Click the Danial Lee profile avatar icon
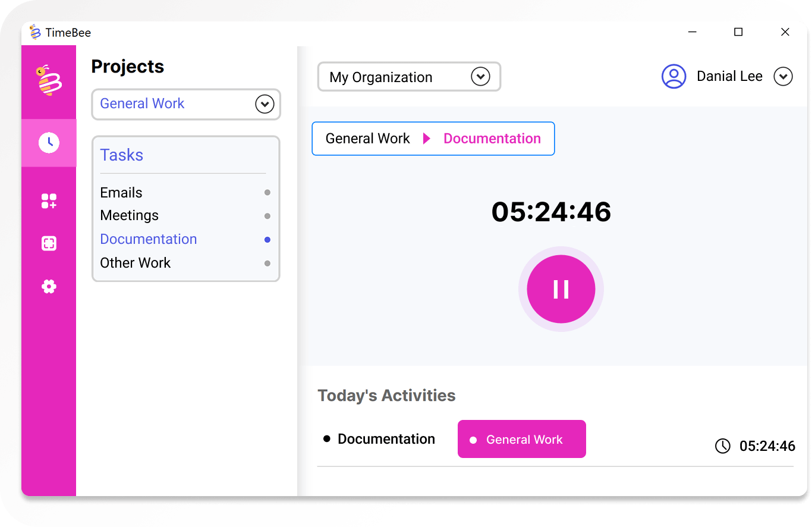 click(x=673, y=76)
